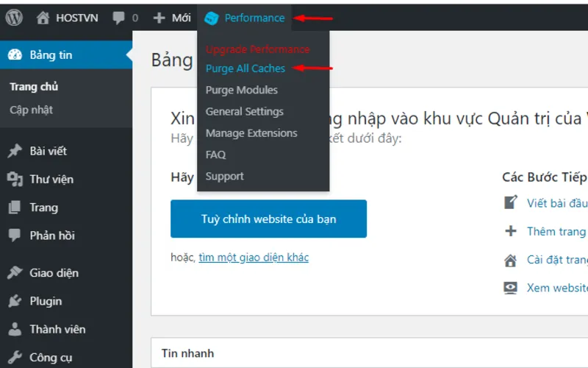Choose General Settings in the dropdown
588x368 pixels.
245,112
